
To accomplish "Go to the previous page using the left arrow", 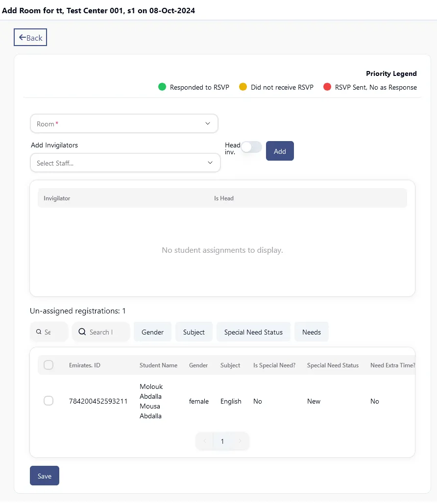I will click(x=204, y=441).
